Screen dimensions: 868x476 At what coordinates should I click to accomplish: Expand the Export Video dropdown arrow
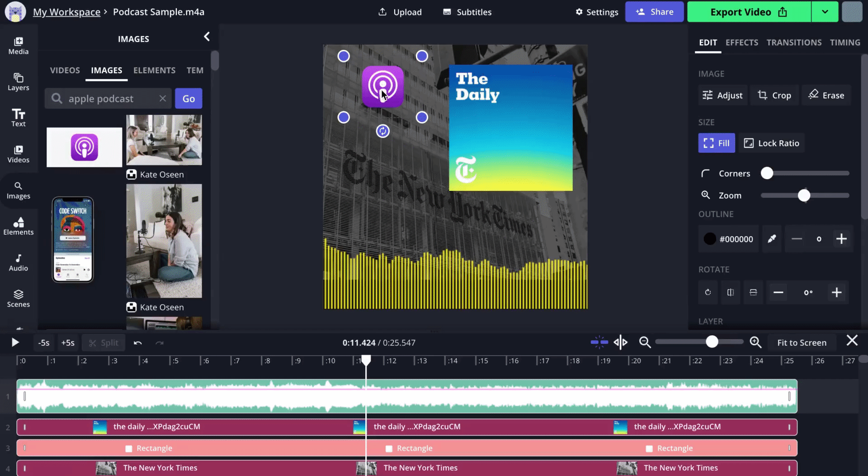tap(825, 12)
